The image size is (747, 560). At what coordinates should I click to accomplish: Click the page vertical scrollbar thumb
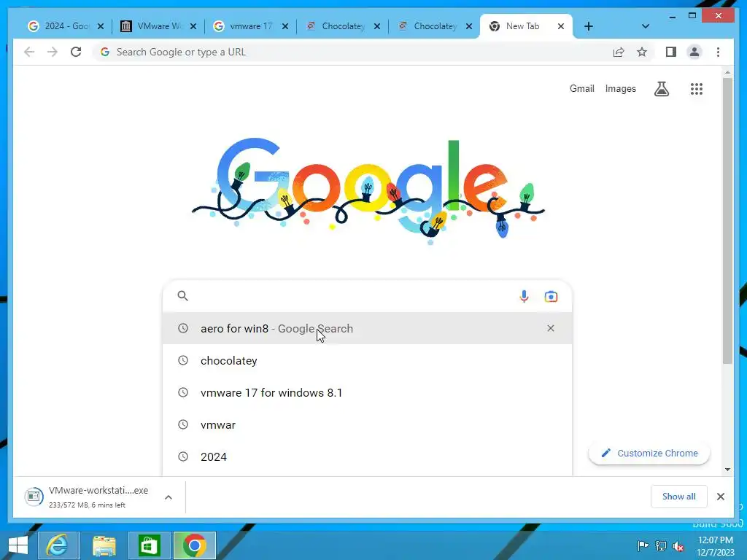[x=727, y=220]
